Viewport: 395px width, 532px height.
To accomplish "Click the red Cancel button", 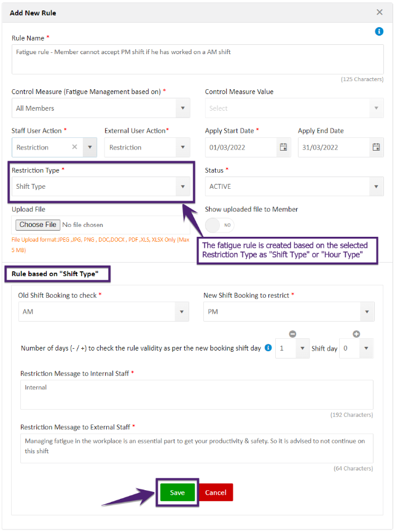I will point(216,492).
